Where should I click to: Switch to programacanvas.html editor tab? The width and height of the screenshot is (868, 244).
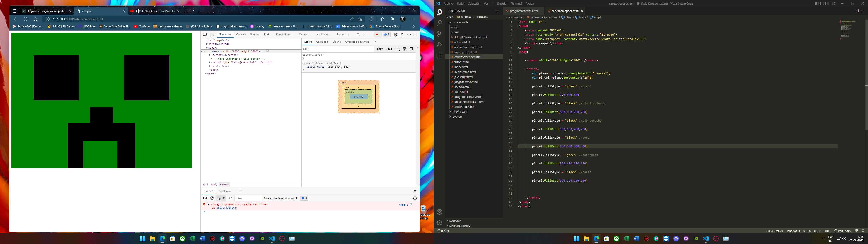click(524, 11)
